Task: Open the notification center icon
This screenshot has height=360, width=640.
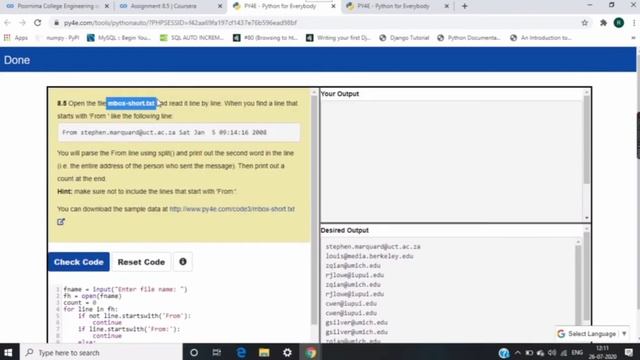Action: (x=629, y=352)
